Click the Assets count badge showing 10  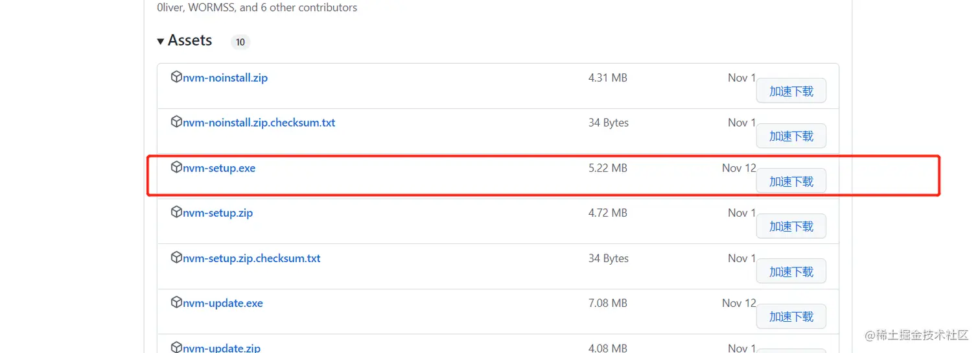(240, 42)
